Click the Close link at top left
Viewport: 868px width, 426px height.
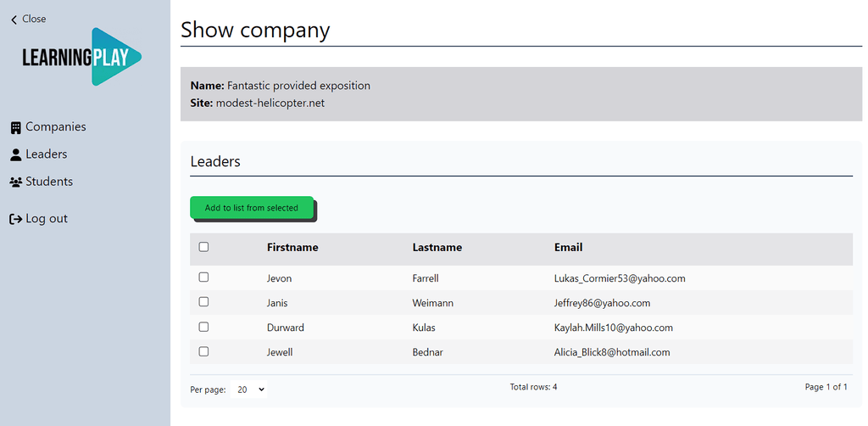pos(34,19)
